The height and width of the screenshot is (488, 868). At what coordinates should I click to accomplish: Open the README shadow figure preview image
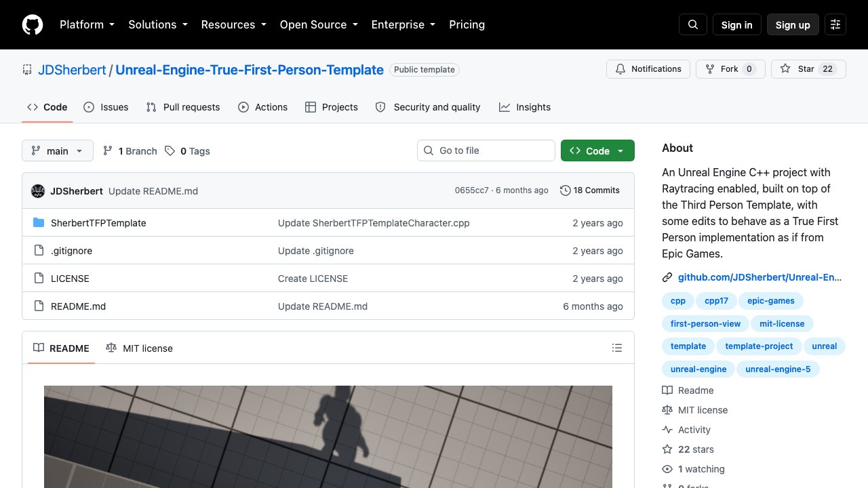click(x=328, y=436)
